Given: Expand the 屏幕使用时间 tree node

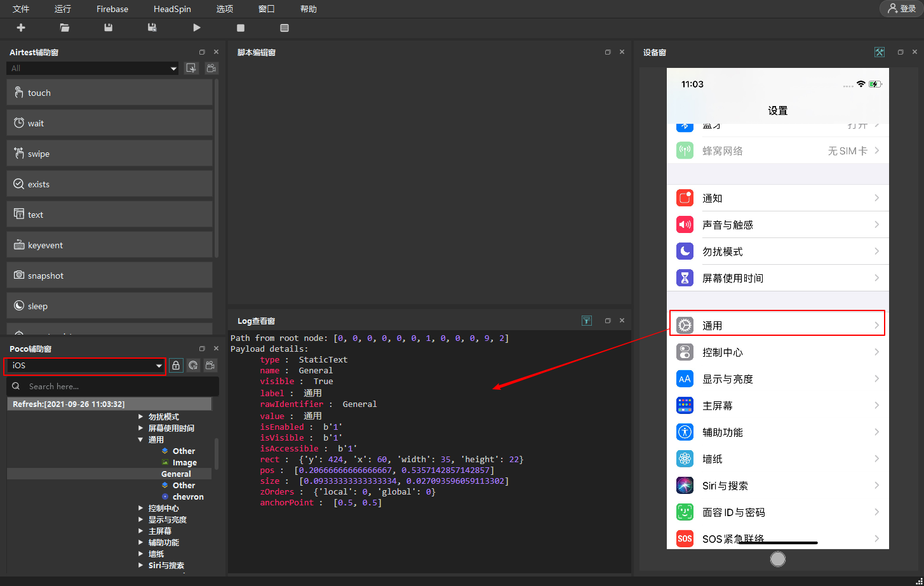Looking at the screenshot, I should [141, 429].
